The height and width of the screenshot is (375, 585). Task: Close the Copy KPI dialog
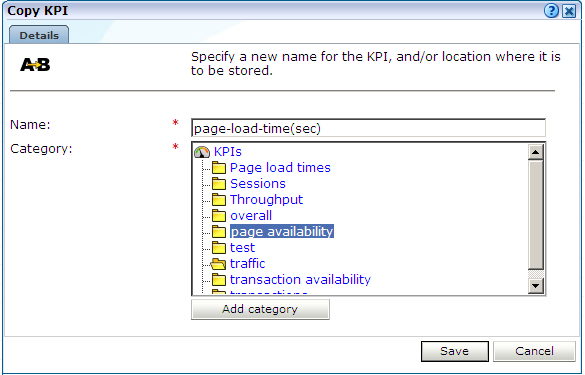569,11
